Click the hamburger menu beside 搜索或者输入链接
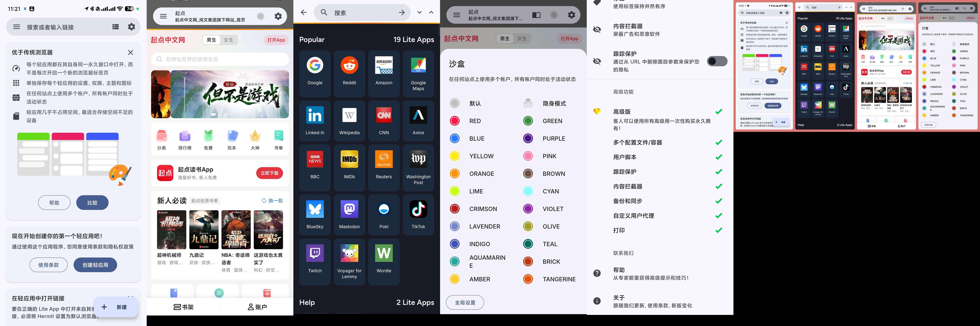 (17, 27)
